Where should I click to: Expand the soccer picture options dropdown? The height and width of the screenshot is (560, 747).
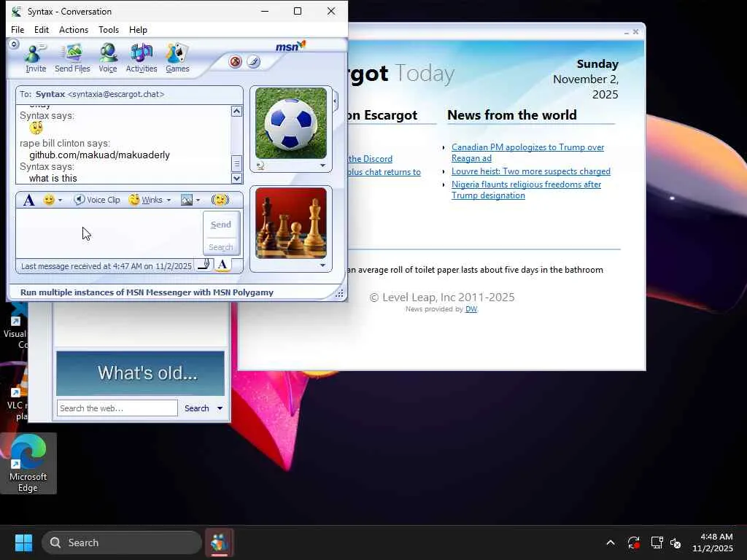[322, 166]
